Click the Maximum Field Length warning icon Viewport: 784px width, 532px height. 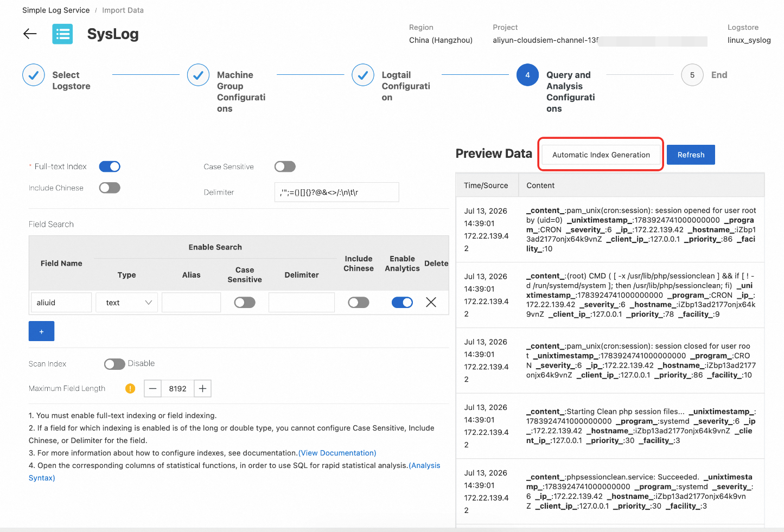click(x=130, y=388)
